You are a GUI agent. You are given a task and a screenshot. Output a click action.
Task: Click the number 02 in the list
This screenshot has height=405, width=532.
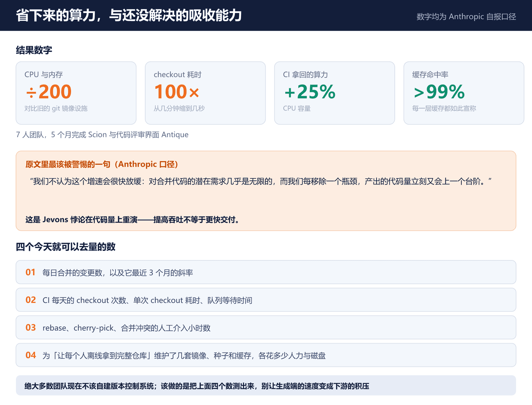tap(30, 300)
